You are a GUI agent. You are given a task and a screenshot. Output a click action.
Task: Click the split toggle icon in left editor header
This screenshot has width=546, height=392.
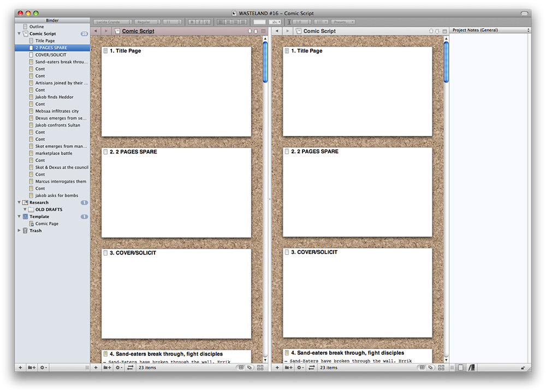tap(264, 31)
